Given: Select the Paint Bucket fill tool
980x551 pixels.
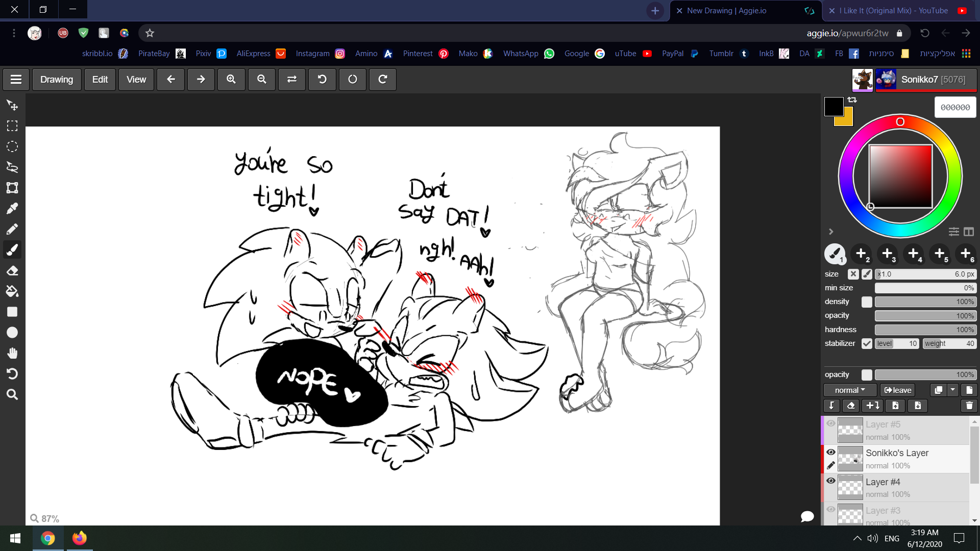Looking at the screenshot, I should pos(12,291).
